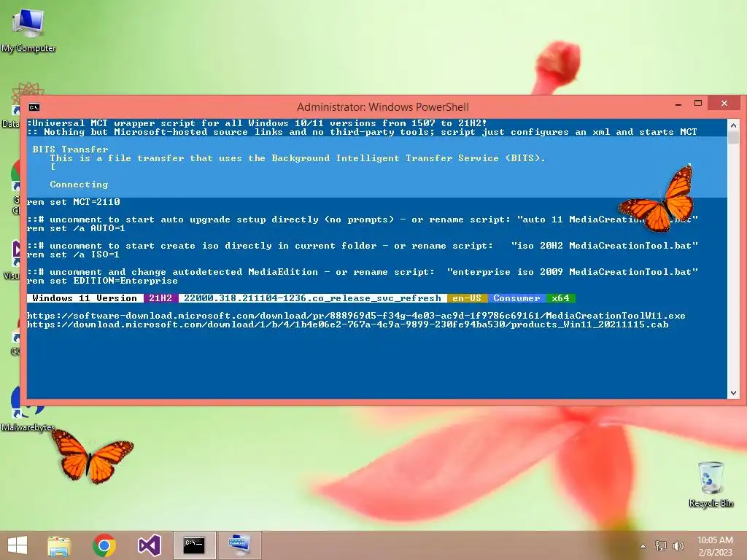Click the purple '21H2' version tag
Screen dimensions: 747x560
click(160, 298)
